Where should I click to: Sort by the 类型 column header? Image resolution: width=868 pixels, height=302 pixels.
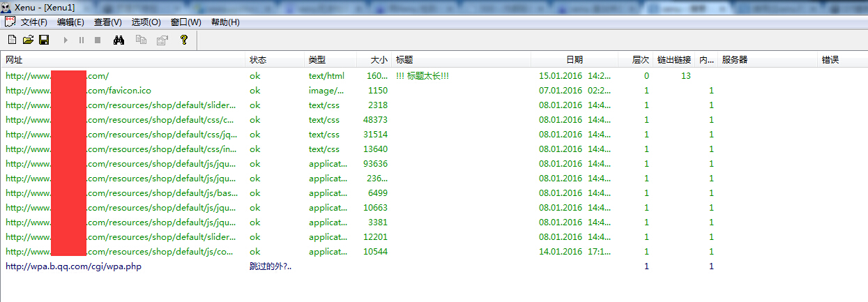[330, 60]
